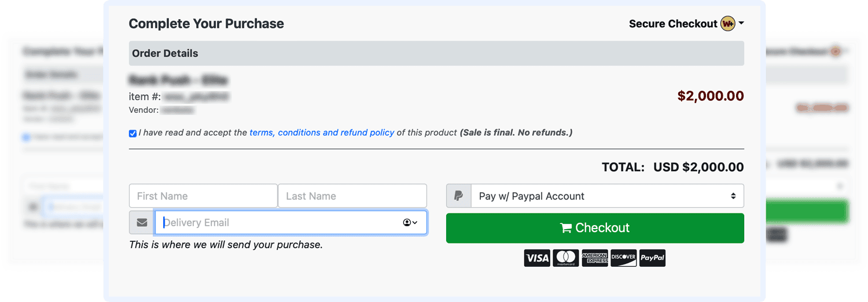Click the red $2,000.00 item price
Screen dimensions: 868x302
(x=710, y=96)
